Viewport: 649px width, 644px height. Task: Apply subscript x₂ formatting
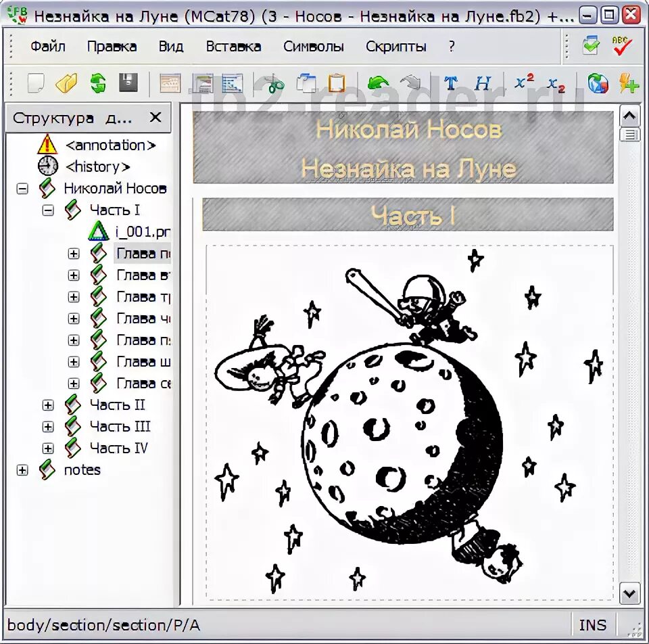pos(556,85)
